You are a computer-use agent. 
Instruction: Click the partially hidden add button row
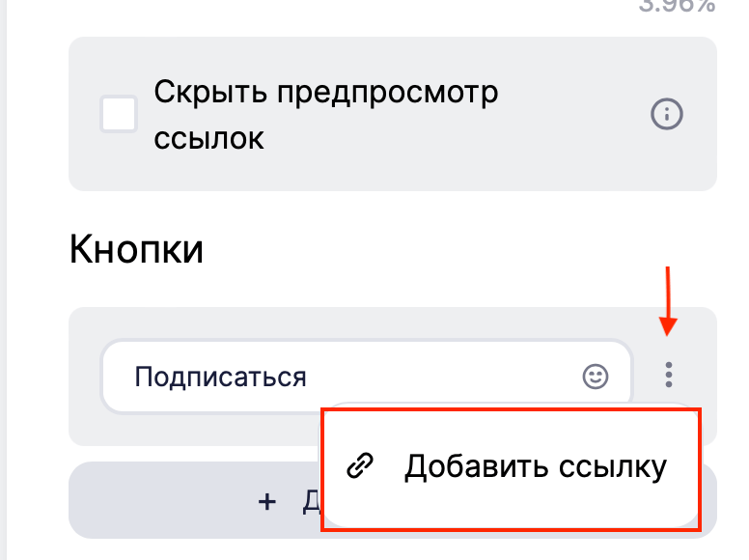point(196,500)
